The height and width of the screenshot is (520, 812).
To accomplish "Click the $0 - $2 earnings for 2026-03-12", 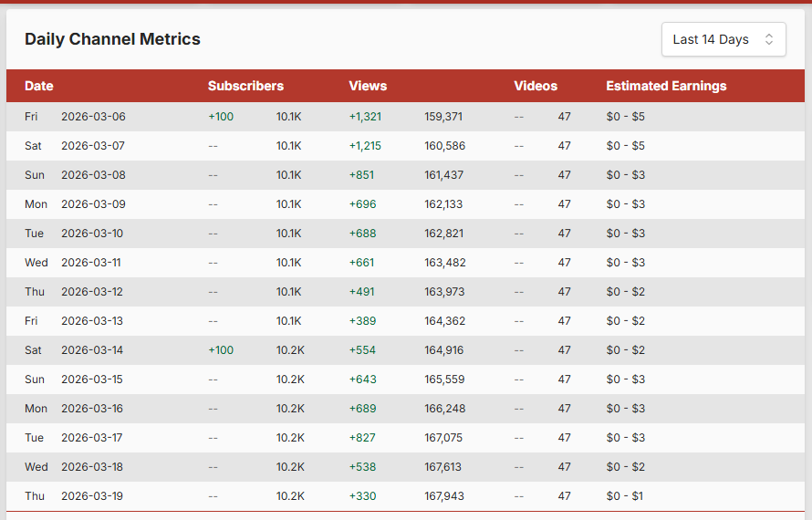I will (x=626, y=292).
